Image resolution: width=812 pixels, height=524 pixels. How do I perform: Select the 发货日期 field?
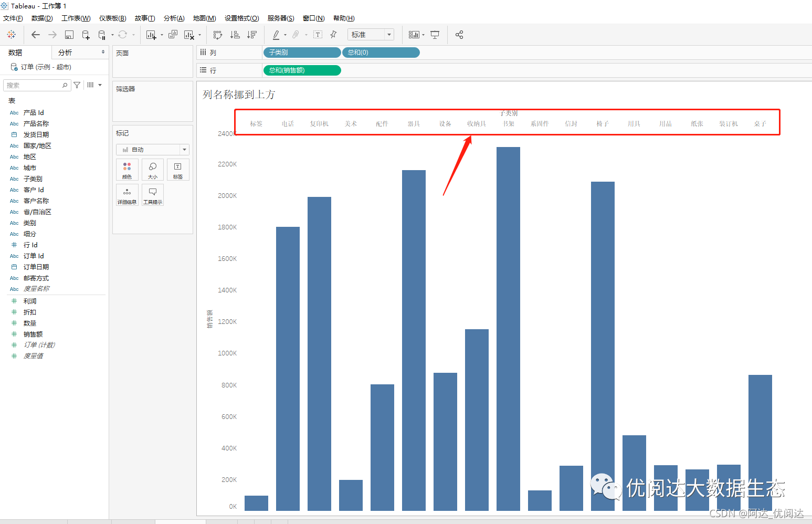coord(36,134)
